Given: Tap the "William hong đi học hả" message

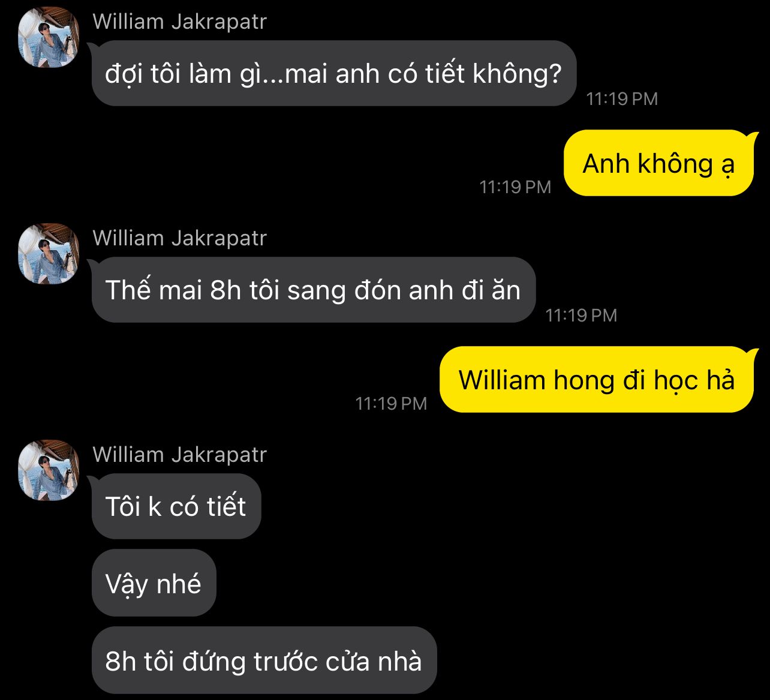Looking at the screenshot, I should pos(597,380).
